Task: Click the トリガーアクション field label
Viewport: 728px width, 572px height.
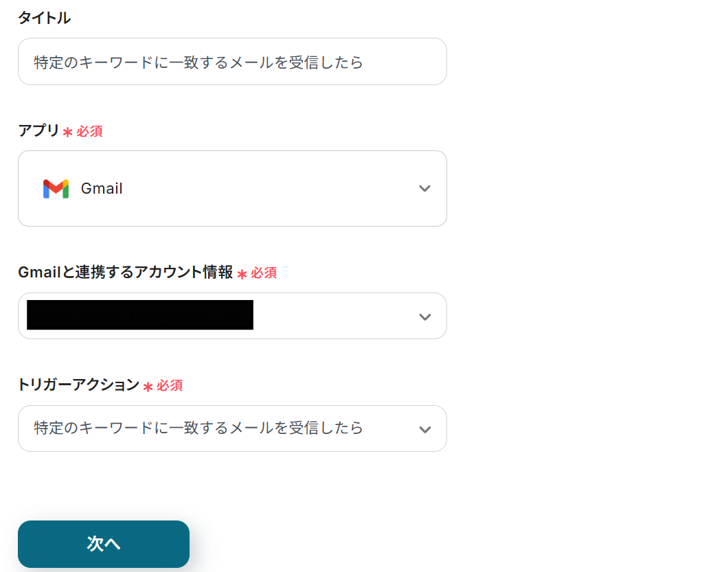Action: (x=79, y=385)
